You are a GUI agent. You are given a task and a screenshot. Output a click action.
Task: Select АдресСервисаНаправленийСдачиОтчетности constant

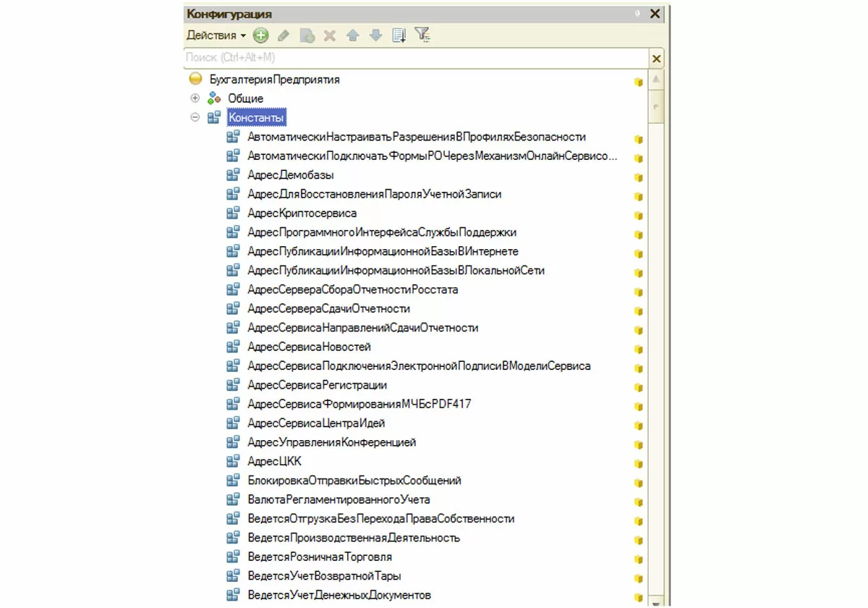point(363,328)
